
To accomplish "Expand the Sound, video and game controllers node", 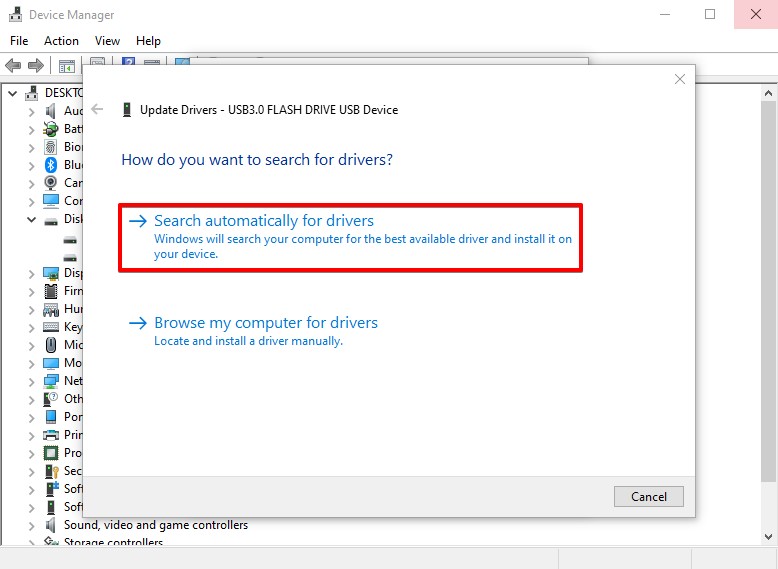I will pos(31,525).
